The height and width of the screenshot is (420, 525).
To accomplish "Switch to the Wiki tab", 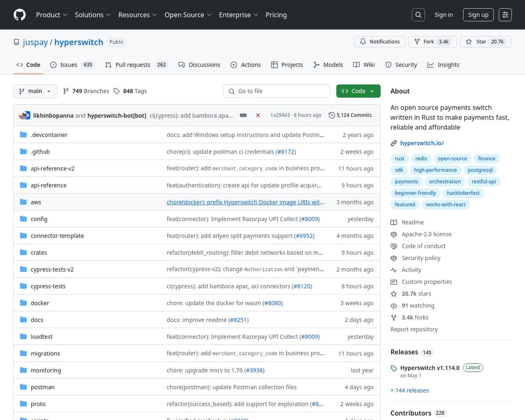I will (x=364, y=65).
